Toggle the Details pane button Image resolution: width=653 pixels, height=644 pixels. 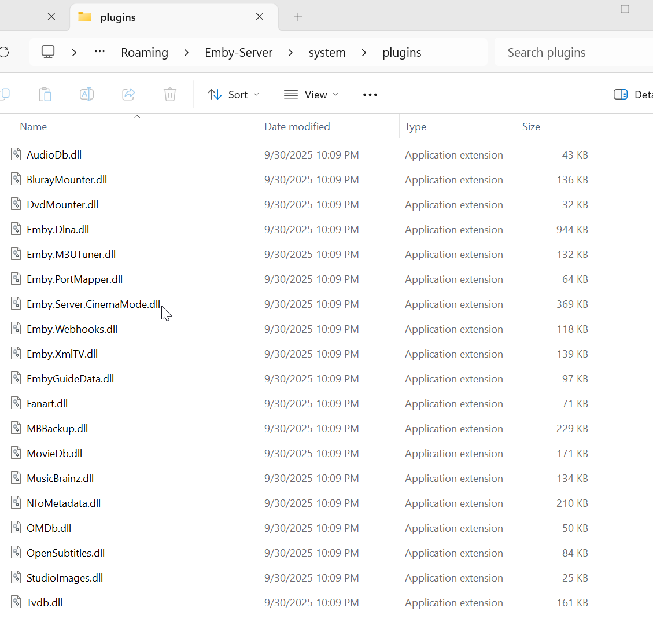632,94
